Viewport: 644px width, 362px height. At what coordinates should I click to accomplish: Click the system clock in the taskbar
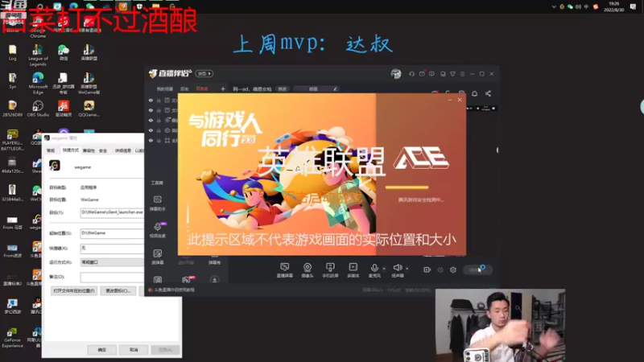coord(614,6)
